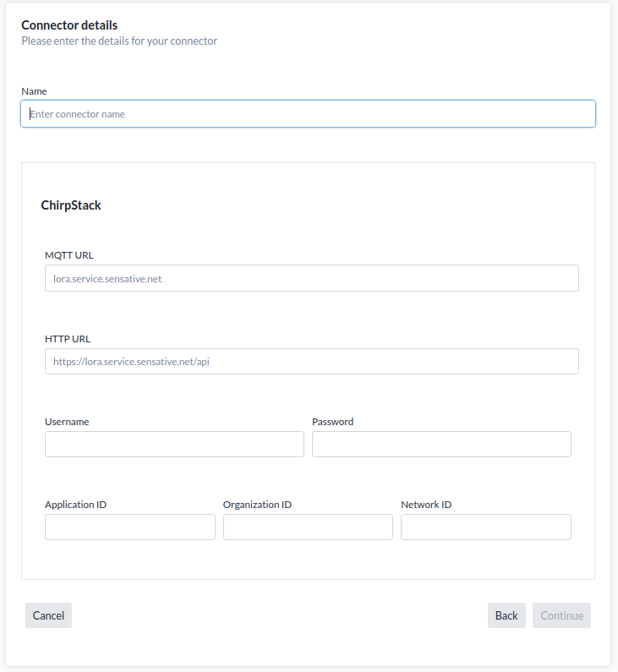
Task: Click the ChirpStack section heading
Action: click(x=71, y=205)
